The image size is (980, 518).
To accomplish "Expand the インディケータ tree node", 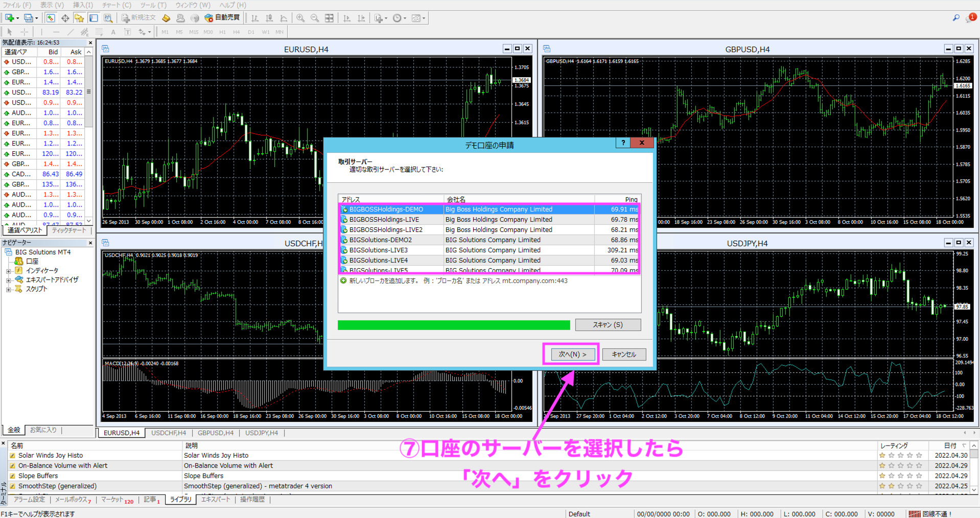I will coord(8,271).
